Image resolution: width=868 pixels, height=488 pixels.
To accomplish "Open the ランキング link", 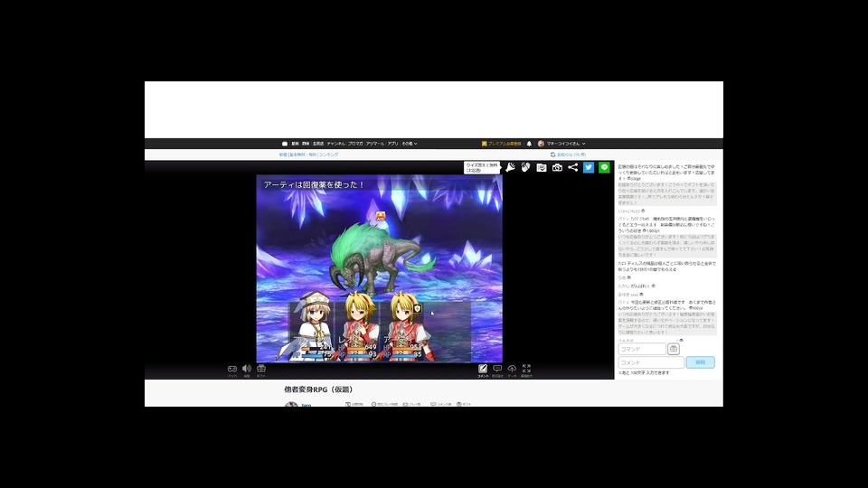I will (x=328, y=155).
